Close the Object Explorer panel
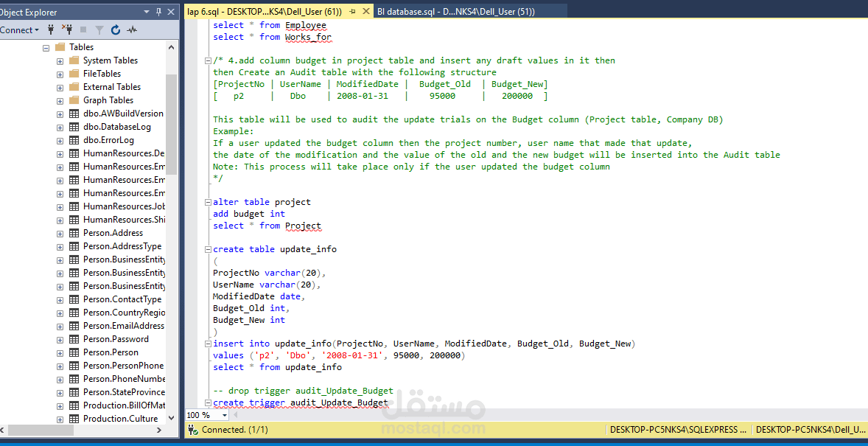 pyautogui.click(x=172, y=12)
